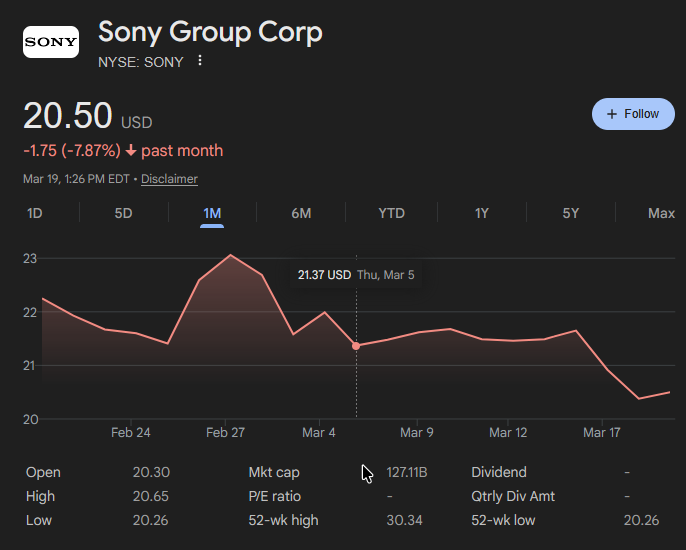This screenshot has height=550, width=686.
Task: Click the Sony Group Corp title
Action: tap(210, 32)
